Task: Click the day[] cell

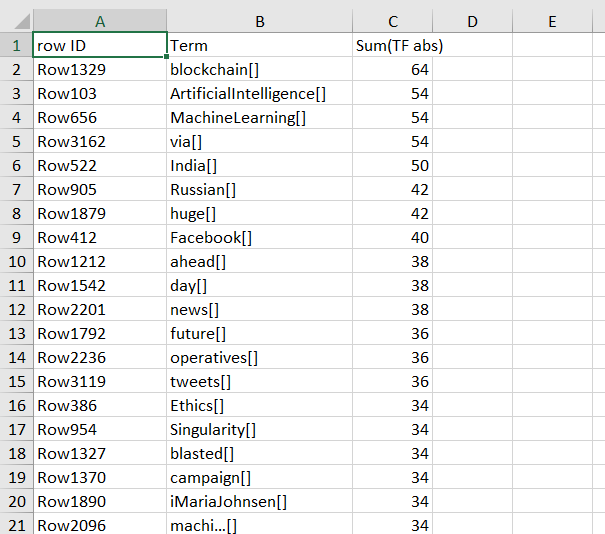Action: (x=260, y=286)
